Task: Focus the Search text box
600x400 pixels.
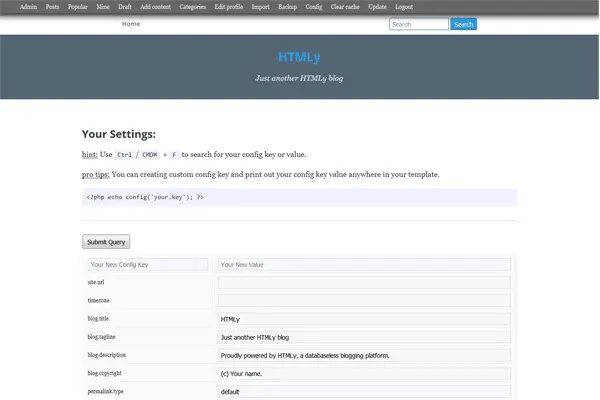Action: (418, 24)
